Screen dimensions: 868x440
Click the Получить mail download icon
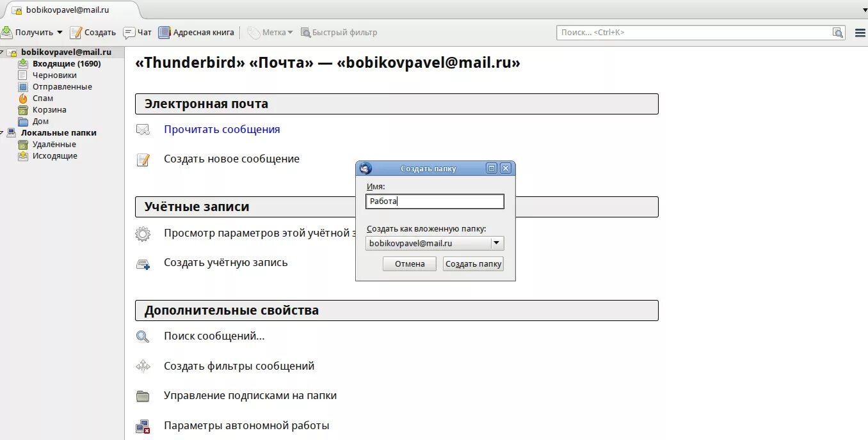pos(7,32)
